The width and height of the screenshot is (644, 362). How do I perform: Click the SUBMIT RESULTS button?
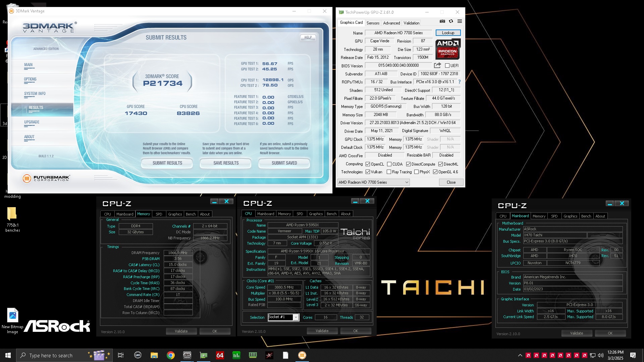coord(167,163)
